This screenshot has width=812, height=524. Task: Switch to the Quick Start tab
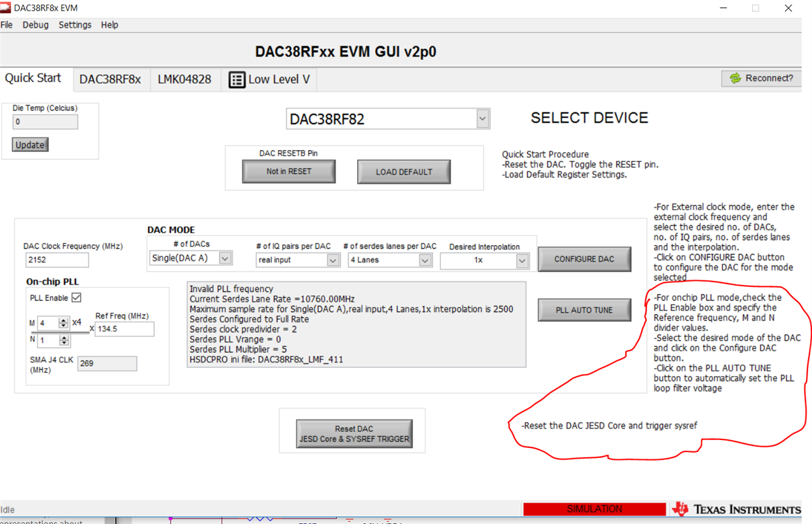pyautogui.click(x=33, y=78)
